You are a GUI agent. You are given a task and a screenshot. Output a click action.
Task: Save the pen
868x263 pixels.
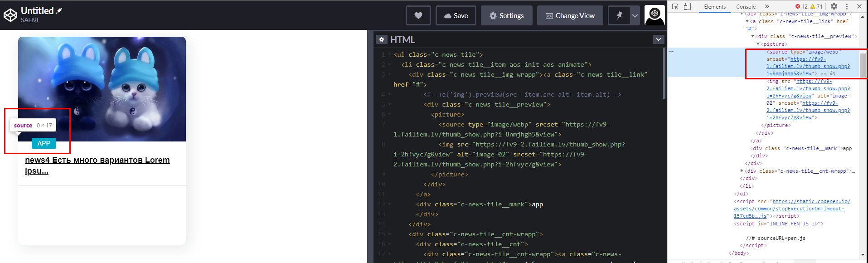click(x=456, y=15)
